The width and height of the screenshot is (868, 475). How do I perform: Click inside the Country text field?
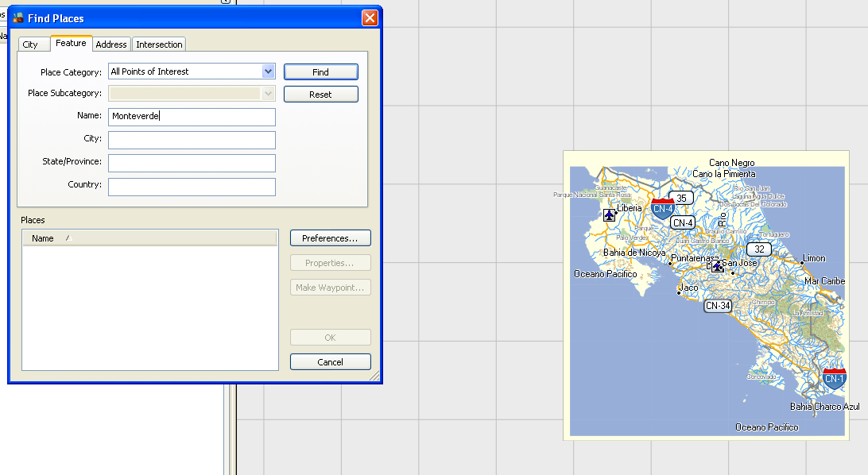click(x=192, y=185)
